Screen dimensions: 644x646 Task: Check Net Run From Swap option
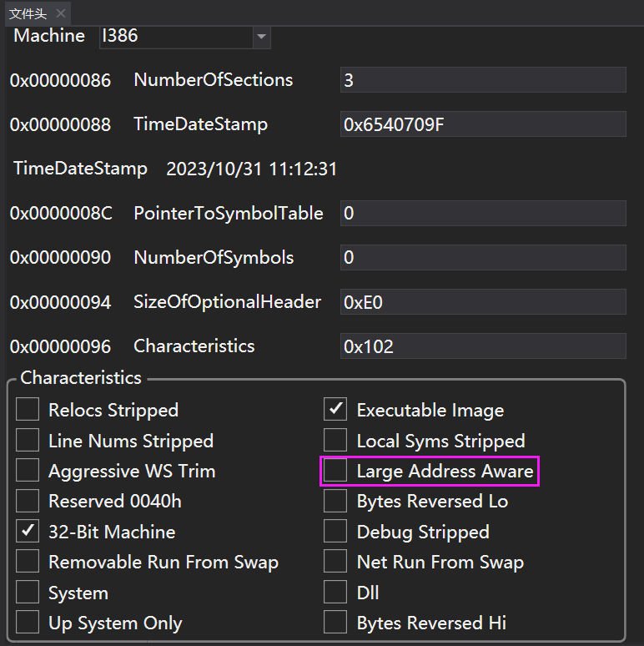335,561
